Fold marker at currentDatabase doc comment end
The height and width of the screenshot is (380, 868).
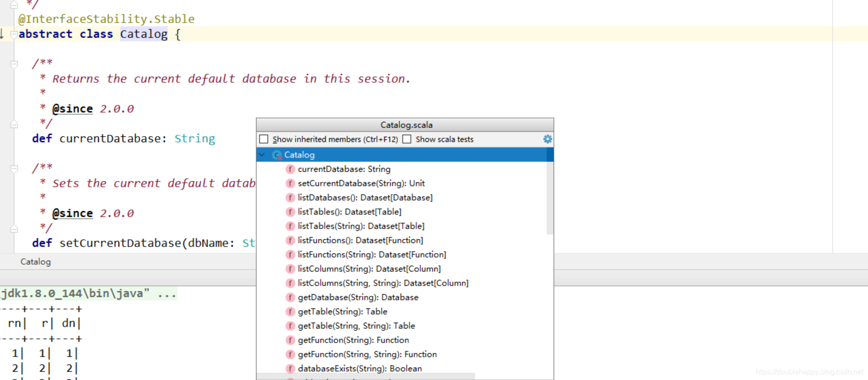(x=14, y=124)
